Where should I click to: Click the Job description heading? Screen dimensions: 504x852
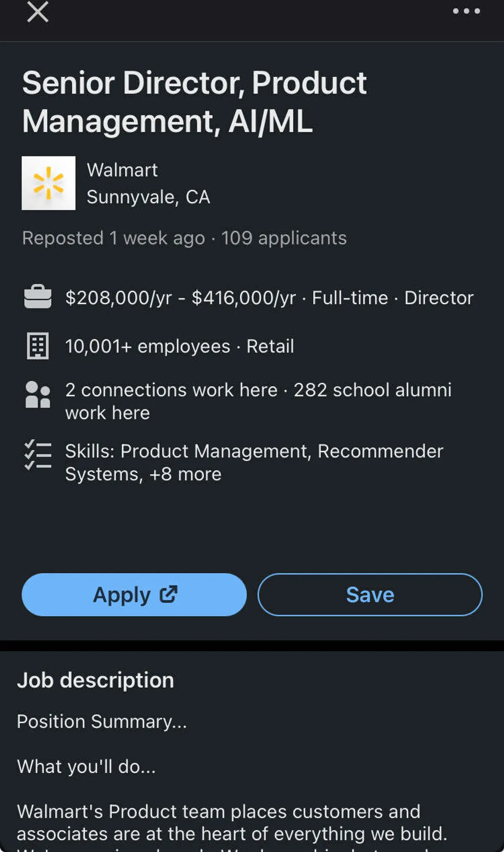click(95, 680)
